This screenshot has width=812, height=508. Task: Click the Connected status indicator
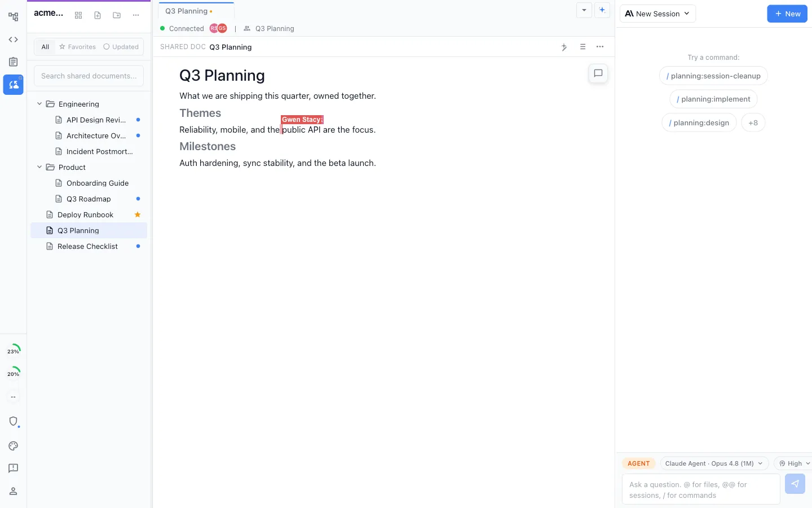click(x=182, y=28)
